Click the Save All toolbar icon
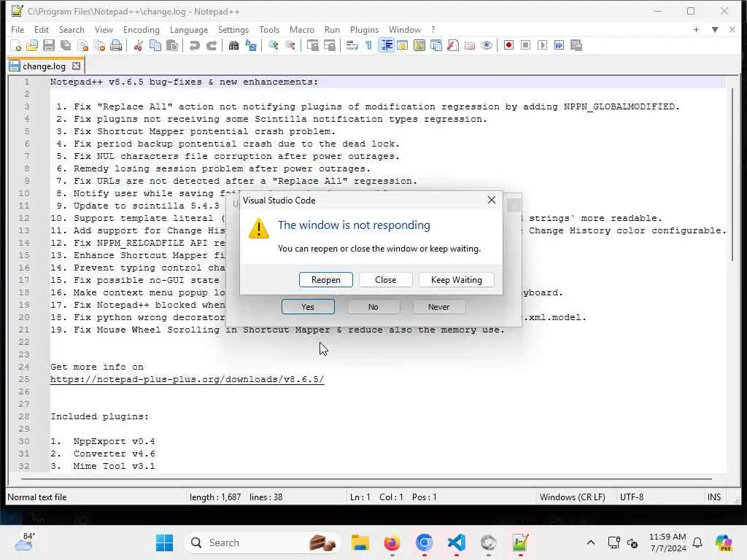Screen dimensions: 747x560 tap(66, 46)
